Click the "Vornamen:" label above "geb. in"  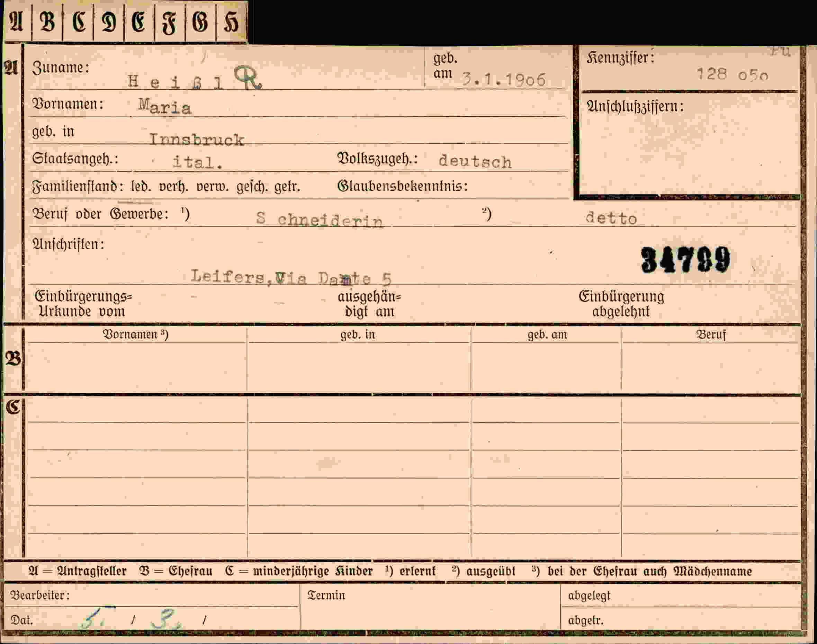[x=68, y=104]
